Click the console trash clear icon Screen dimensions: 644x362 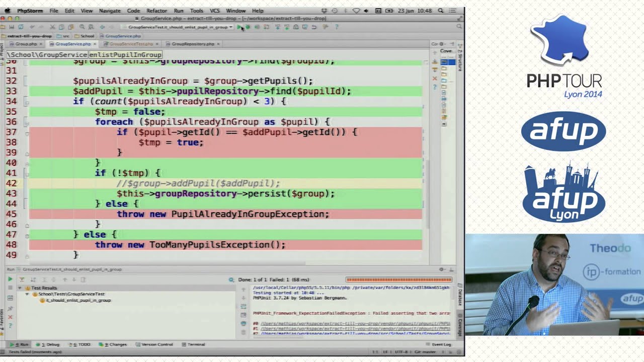tap(244, 332)
